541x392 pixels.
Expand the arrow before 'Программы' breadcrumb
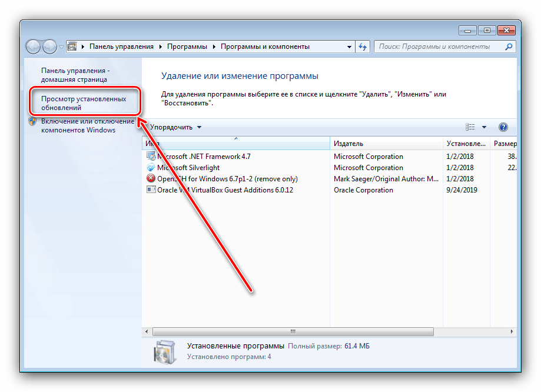pyautogui.click(x=161, y=46)
